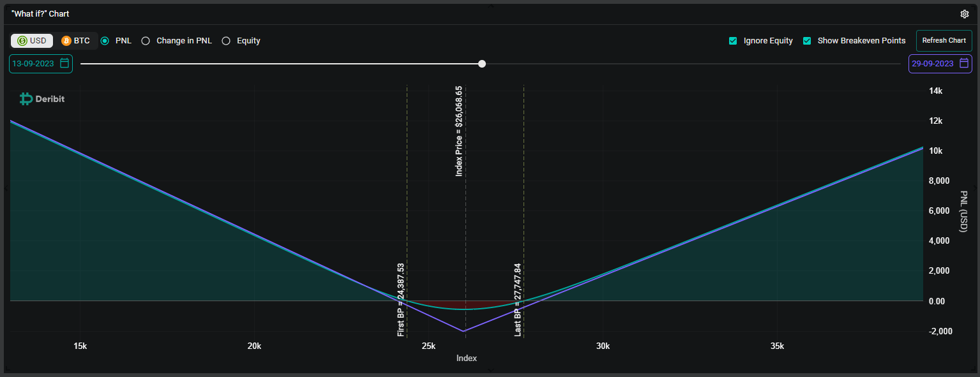
Task: Open calendar for 13-09-2023 start date
Action: 64,63
